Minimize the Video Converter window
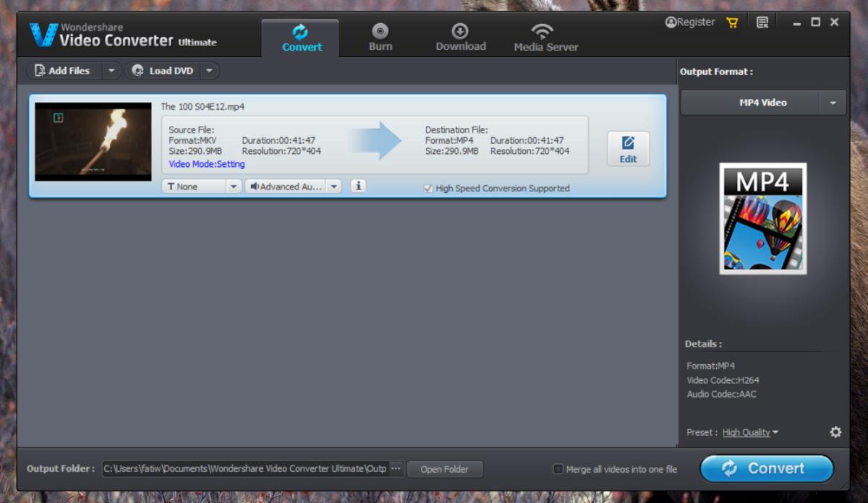This screenshot has width=868, height=503. click(797, 22)
